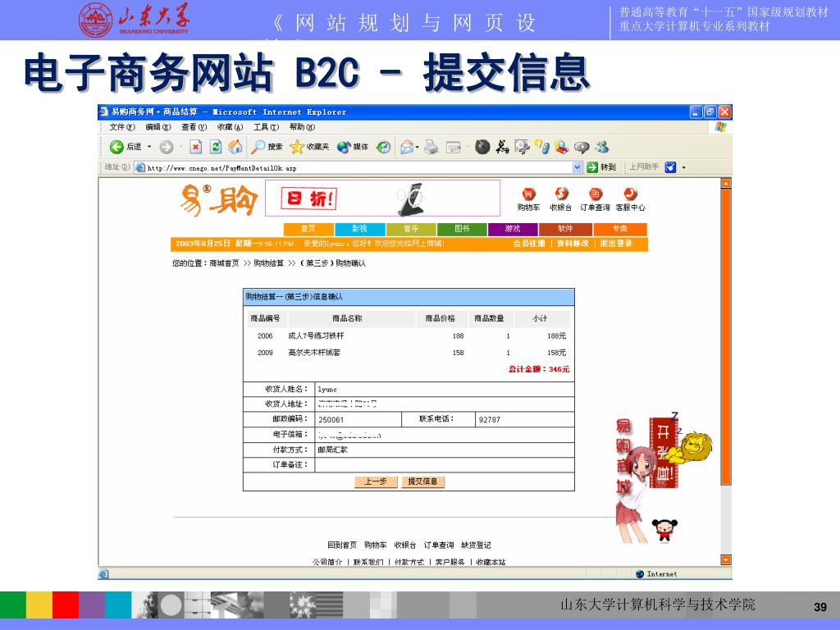Click into the 邮政编码 input field
Viewport: 840px width, 630px height.
(x=358, y=419)
